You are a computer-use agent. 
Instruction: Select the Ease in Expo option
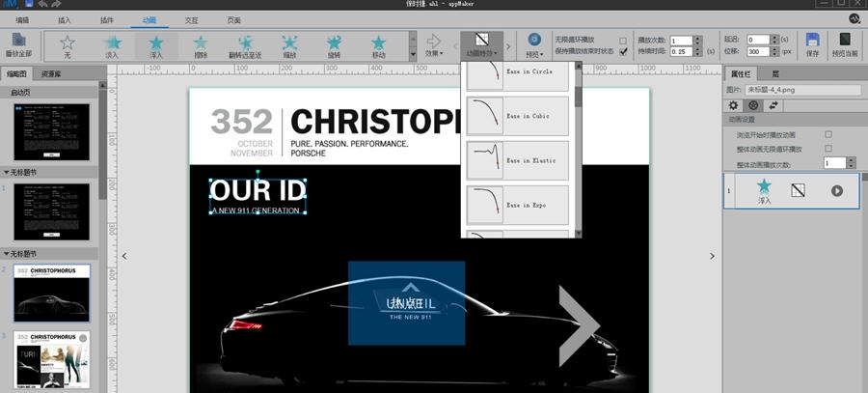coord(518,205)
